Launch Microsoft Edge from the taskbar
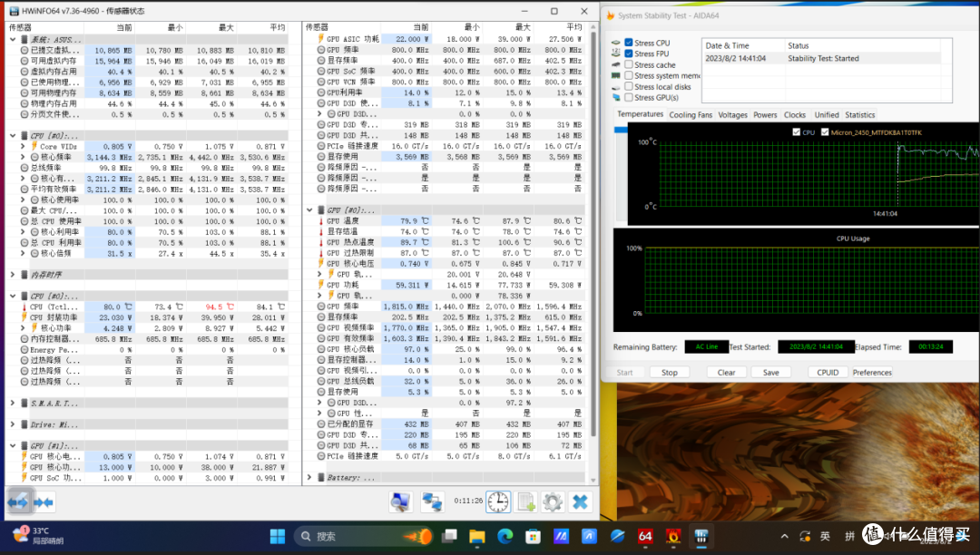The width and height of the screenshot is (980, 555). coord(505,536)
